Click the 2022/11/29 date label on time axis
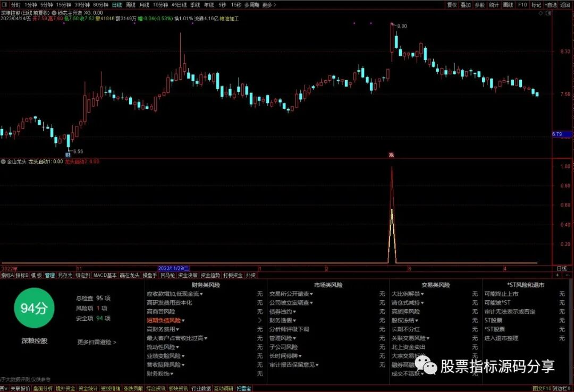This screenshot has height=392, width=574. (173, 269)
